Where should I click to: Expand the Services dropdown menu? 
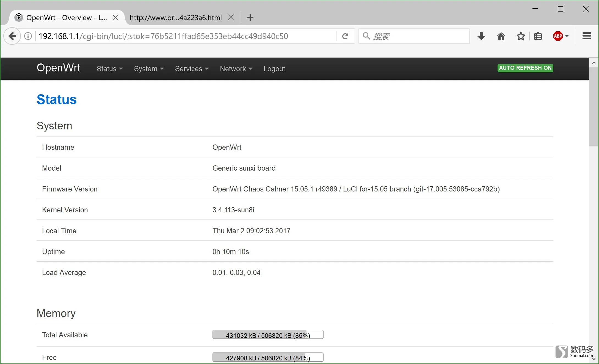(192, 69)
